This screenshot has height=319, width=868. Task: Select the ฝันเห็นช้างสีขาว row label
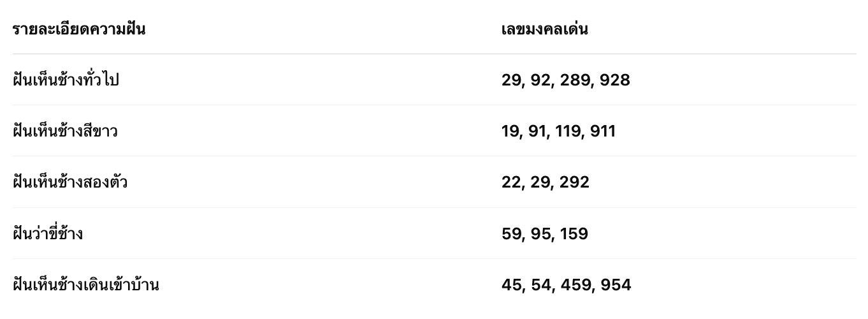coord(65,131)
